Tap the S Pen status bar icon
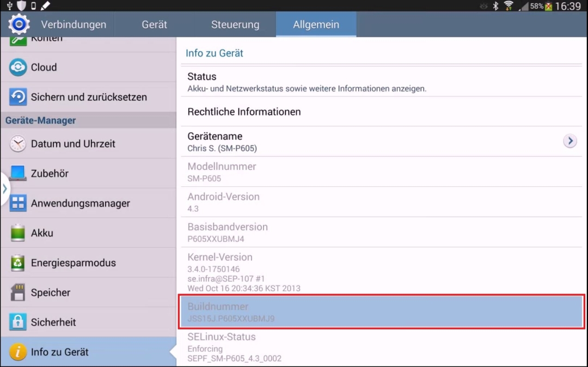The width and height of the screenshot is (588, 367). click(x=45, y=5)
